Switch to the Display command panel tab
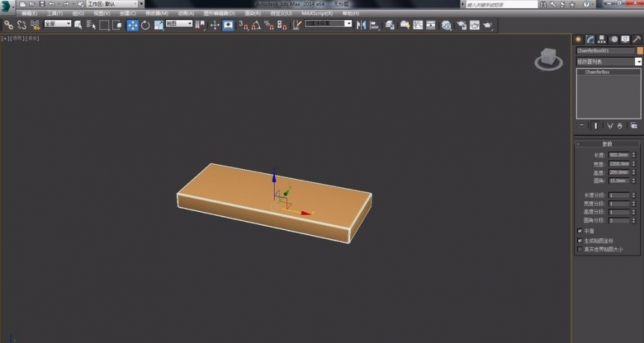This screenshot has width=644, height=343. (625, 40)
